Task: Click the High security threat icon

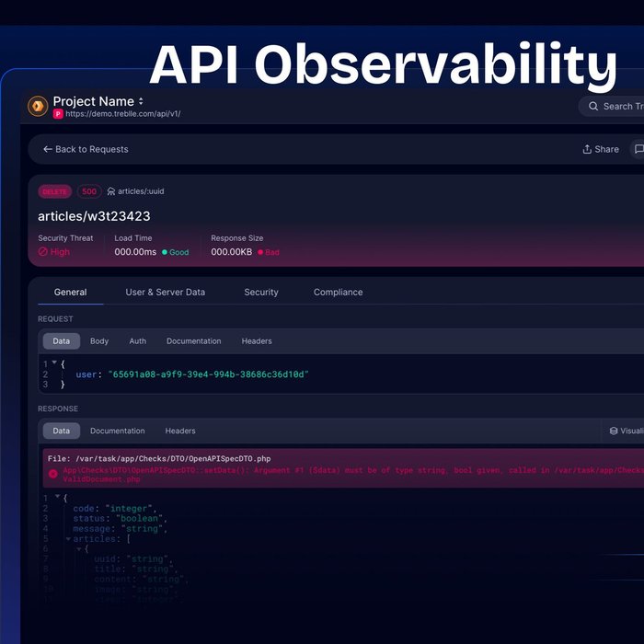Action: click(x=42, y=252)
